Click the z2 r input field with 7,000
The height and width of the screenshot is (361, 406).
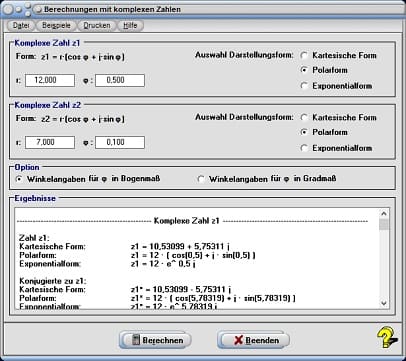pyautogui.click(x=50, y=142)
